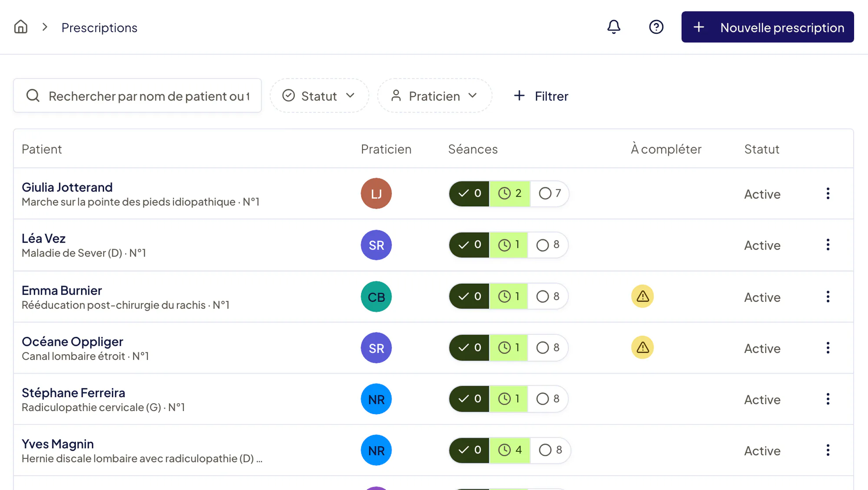The height and width of the screenshot is (490, 868).
Task: Click scheduled sessions count 4 for Yves Magnin
Action: pos(510,451)
